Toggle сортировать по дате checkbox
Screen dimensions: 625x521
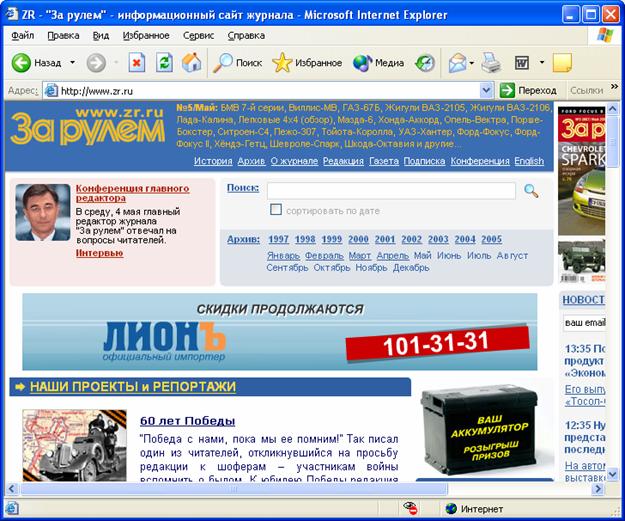(x=276, y=209)
